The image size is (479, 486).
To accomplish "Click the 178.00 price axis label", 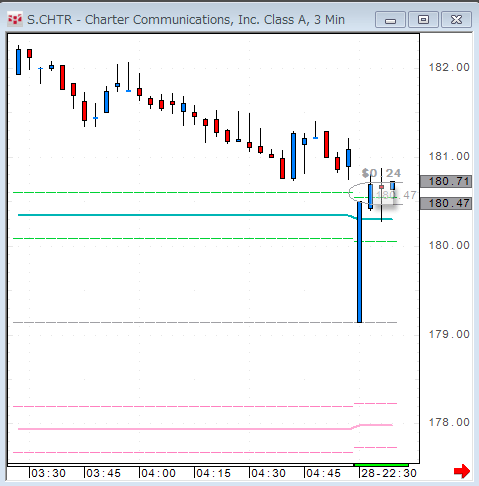I will pyautogui.click(x=449, y=423).
